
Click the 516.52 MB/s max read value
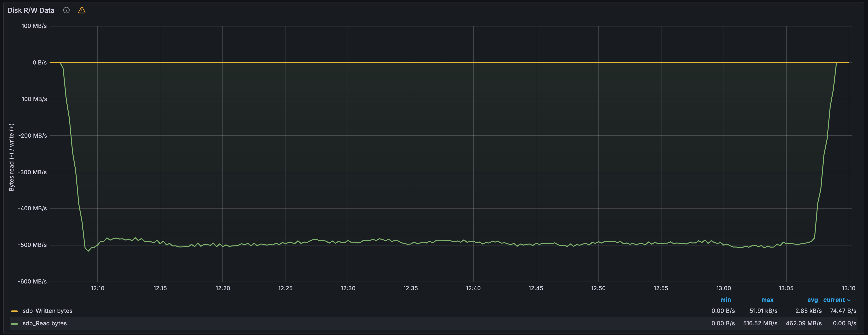[x=760, y=323]
